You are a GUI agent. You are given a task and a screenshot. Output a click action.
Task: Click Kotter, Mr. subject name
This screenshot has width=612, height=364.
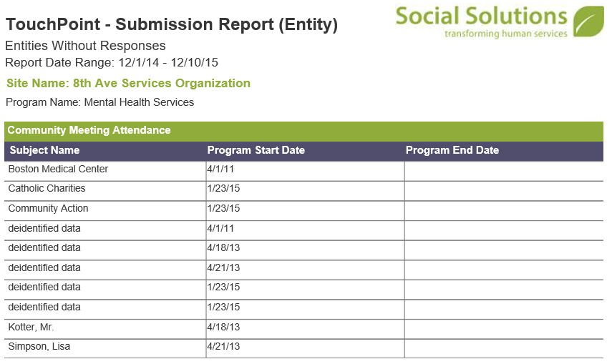[31, 327]
